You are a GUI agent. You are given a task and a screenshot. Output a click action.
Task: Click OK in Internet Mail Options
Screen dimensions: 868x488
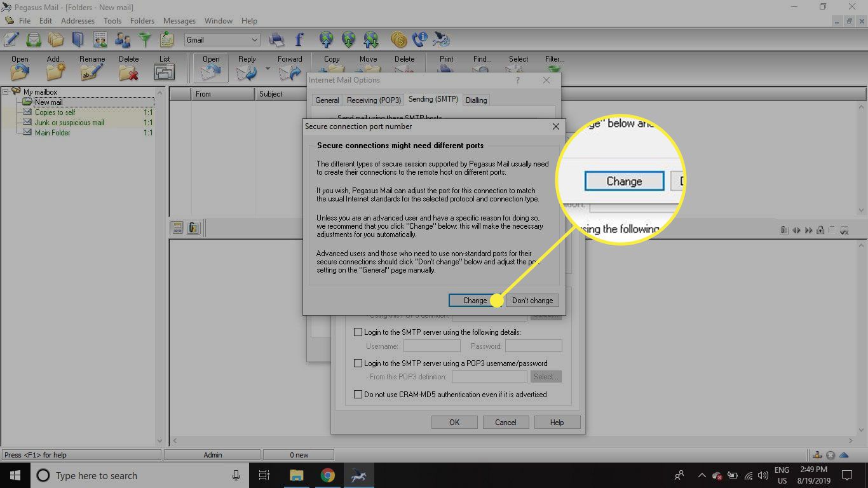(x=454, y=423)
